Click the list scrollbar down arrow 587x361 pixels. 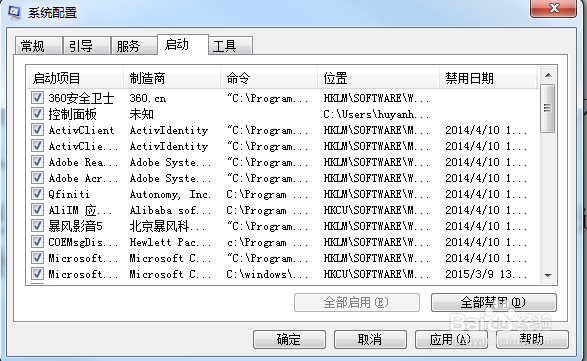pos(548,276)
